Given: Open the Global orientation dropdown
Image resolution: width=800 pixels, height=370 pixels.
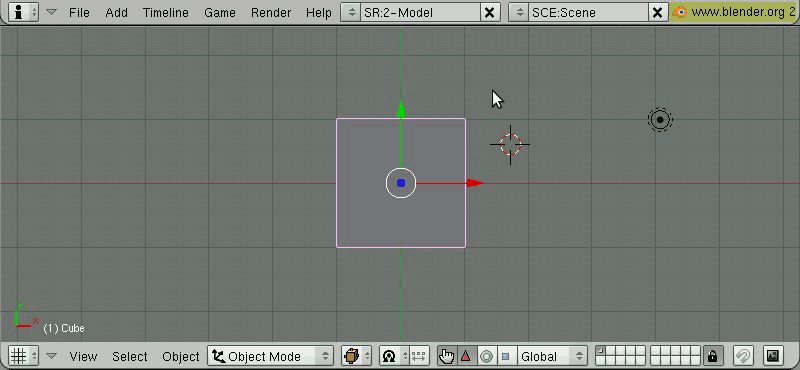Looking at the screenshot, I should point(552,356).
